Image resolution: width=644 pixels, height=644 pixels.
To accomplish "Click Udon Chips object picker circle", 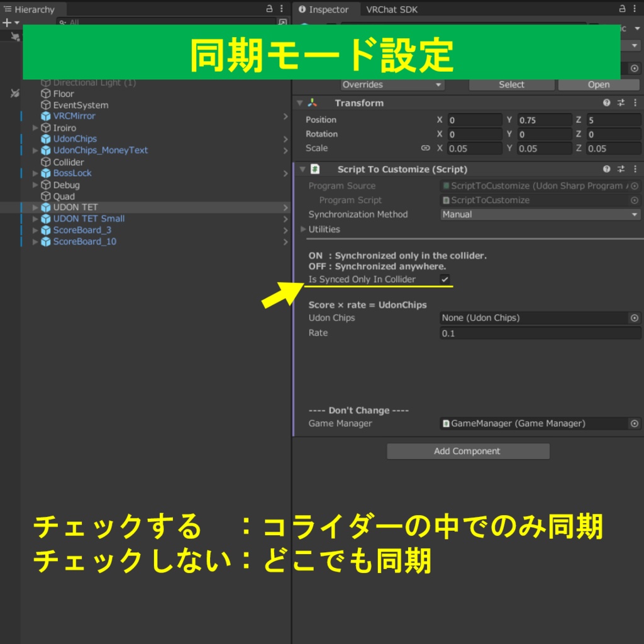I will (x=634, y=318).
